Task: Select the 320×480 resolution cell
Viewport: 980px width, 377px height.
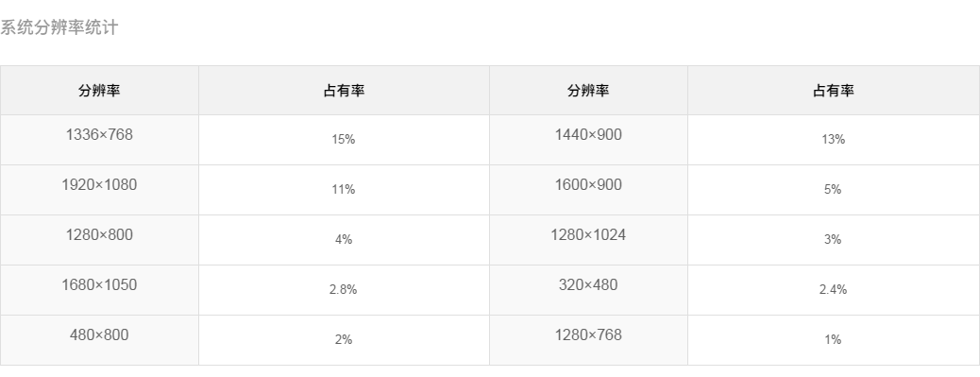Action: [588, 290]
